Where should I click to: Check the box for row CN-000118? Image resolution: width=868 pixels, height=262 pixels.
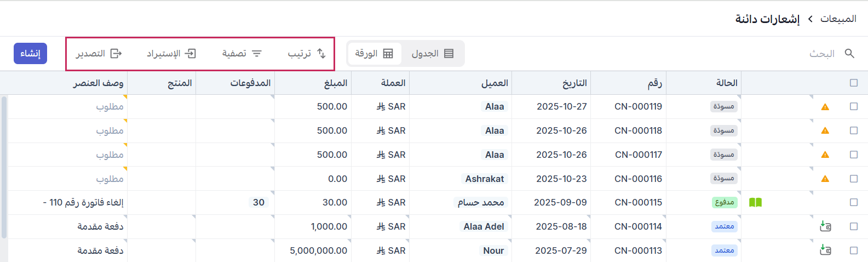854,130
